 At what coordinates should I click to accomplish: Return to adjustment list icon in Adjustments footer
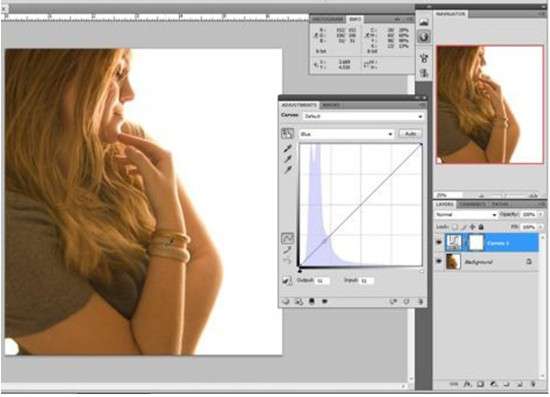286,301
